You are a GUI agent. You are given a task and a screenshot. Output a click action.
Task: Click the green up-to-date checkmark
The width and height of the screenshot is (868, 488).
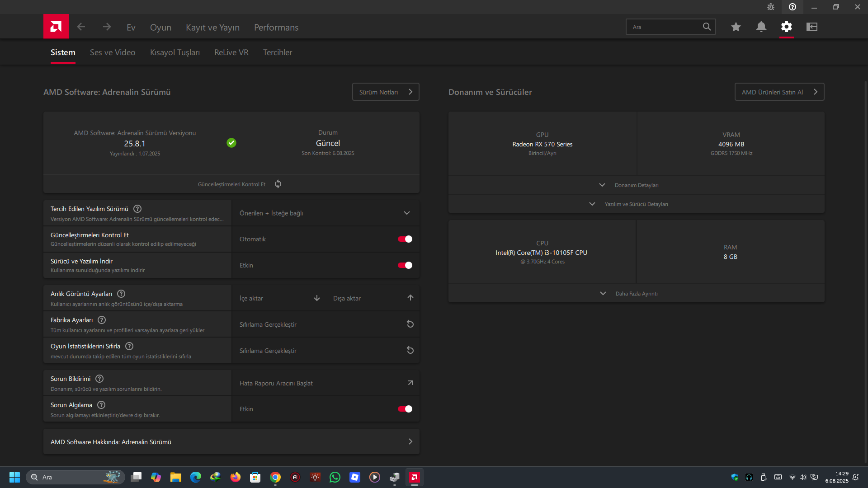[231, 143]
